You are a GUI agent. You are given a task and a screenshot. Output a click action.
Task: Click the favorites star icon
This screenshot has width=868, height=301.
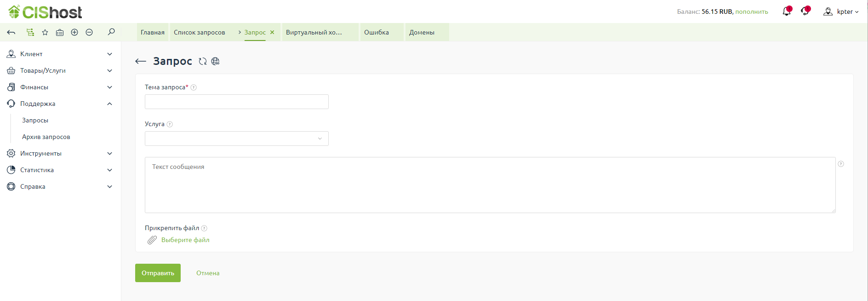coord(45,32)
